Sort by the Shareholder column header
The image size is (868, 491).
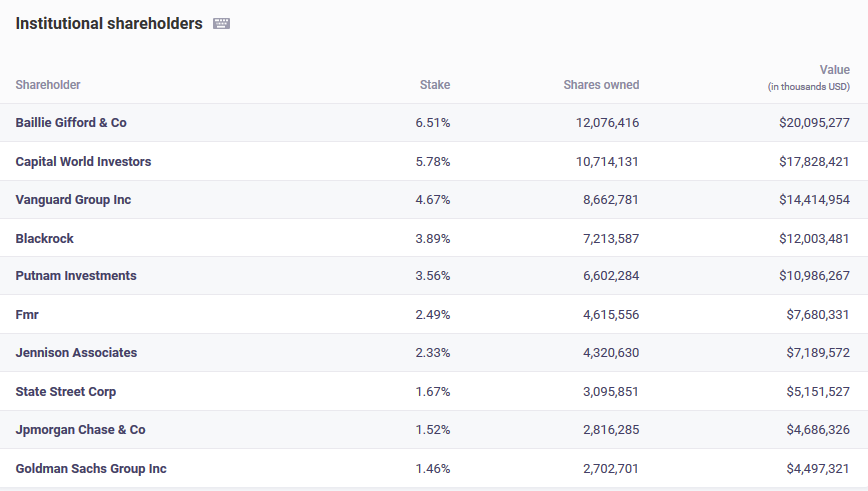click(48, 85)
